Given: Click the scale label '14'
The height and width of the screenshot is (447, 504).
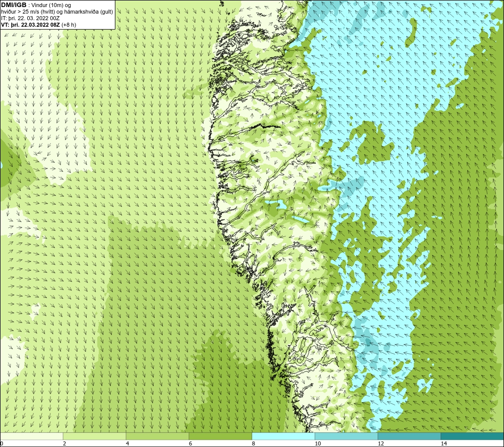Looking at the screenshot, I should [444, 443].
